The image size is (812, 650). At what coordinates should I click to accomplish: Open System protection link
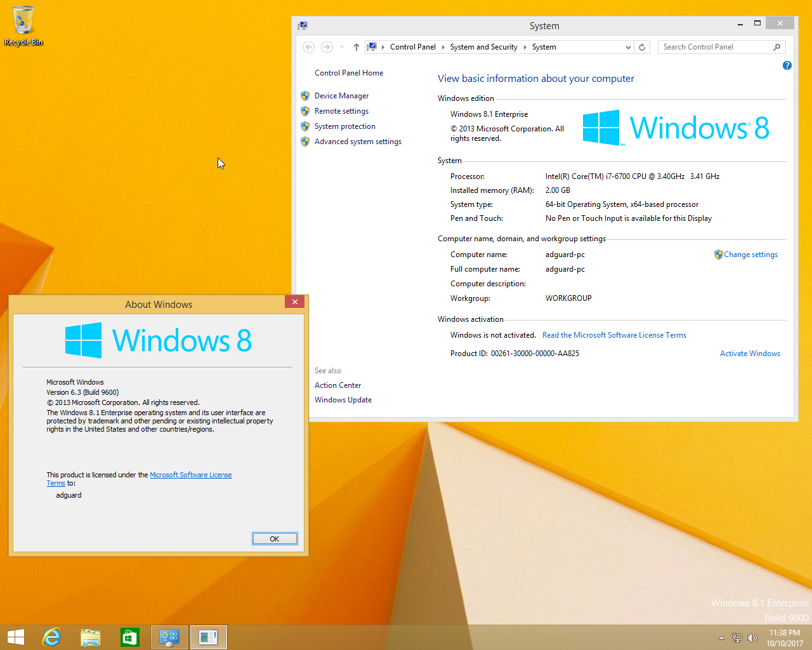tap(345, 126)
